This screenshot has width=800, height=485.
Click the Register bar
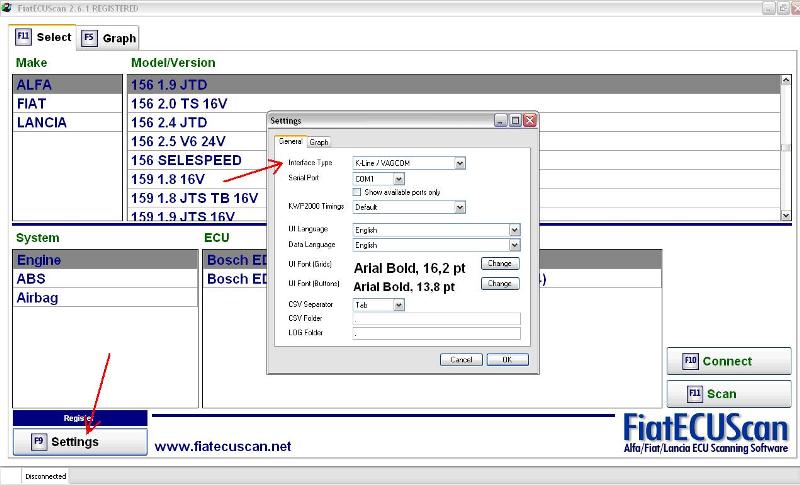80,418
